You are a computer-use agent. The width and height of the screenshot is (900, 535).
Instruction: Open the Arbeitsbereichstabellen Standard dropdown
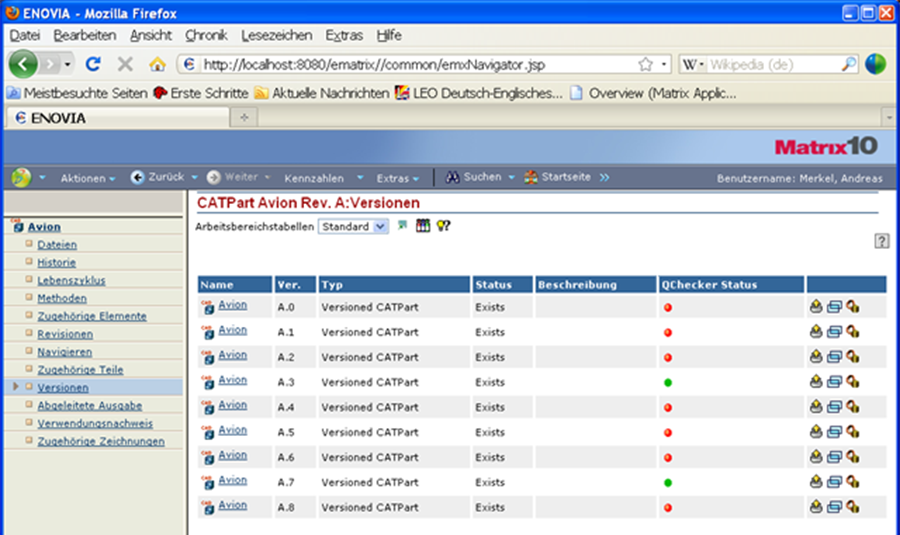tap(354, 226)
